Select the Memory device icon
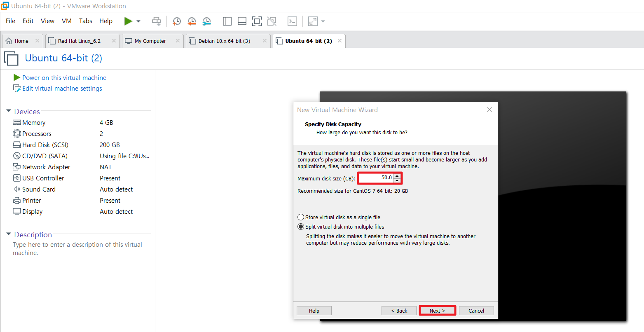 (x=17, y=122)
